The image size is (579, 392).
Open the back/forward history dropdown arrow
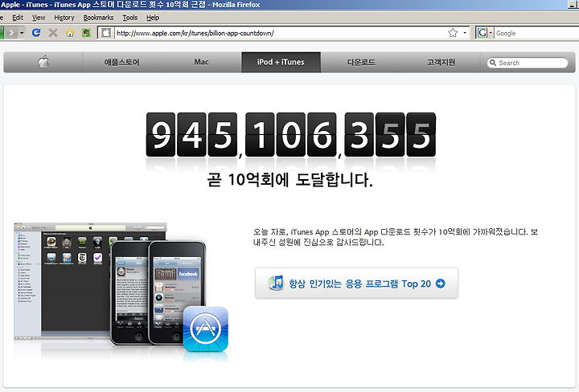pyautogui.click(x=22, y=33)
